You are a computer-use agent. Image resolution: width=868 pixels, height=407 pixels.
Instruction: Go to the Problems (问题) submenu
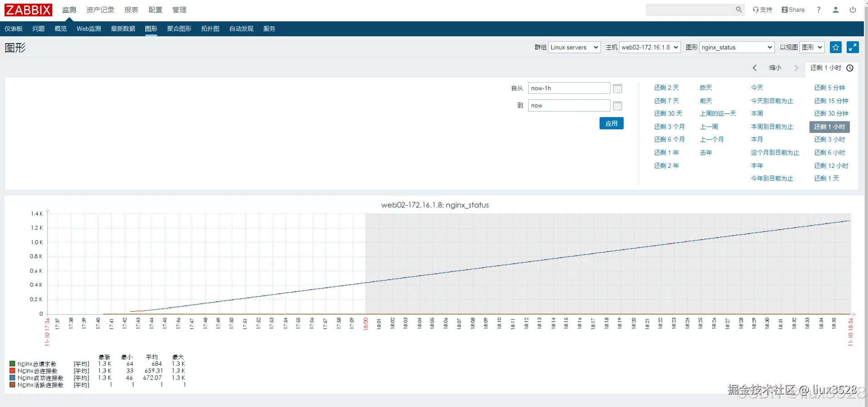point(39,29)
